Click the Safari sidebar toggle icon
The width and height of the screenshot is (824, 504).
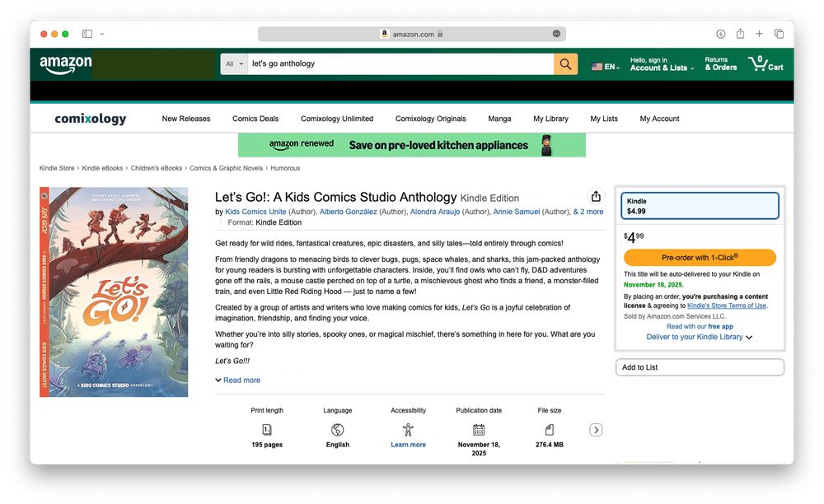click(87, 34)
